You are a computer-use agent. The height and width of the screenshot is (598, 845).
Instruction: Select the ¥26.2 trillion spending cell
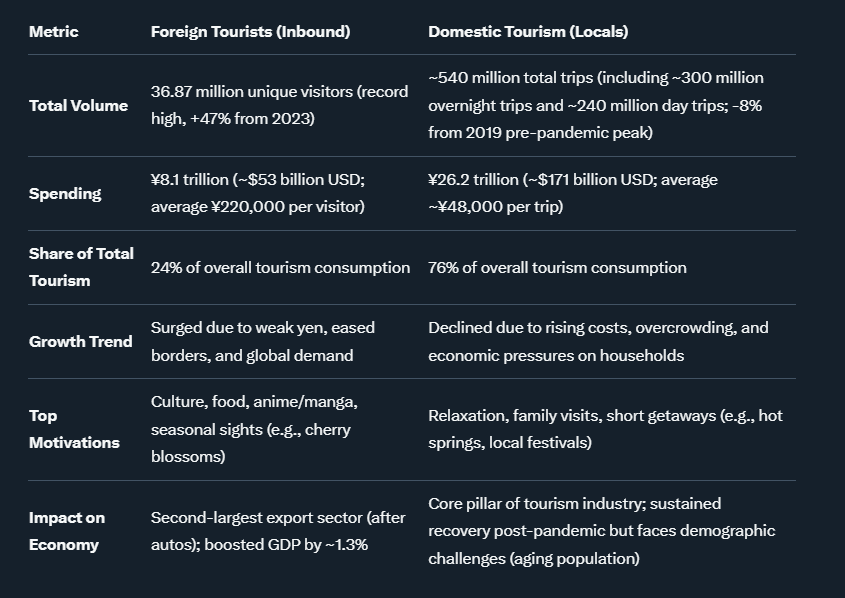click(x=573, y=193)
